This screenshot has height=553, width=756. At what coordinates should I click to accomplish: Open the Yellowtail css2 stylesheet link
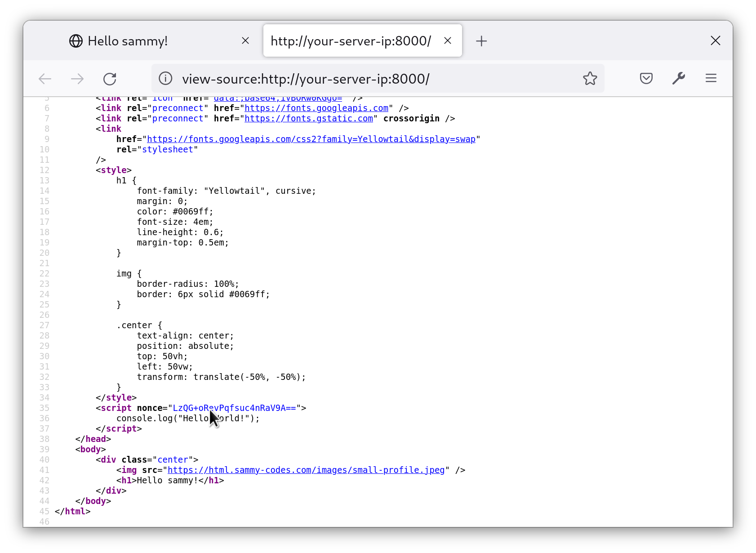coord(311,139)
